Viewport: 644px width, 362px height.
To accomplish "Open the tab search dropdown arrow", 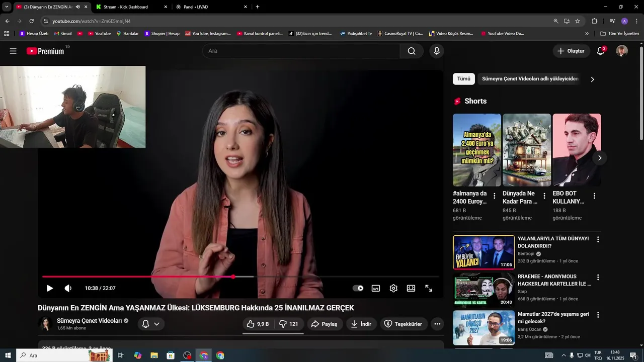I will [x=7, y=7].
